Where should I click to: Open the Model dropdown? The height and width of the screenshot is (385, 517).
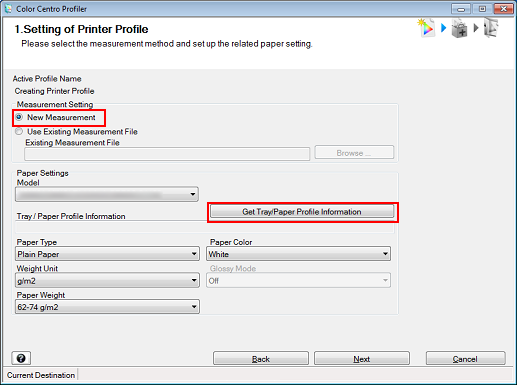(x=107, y=194)
